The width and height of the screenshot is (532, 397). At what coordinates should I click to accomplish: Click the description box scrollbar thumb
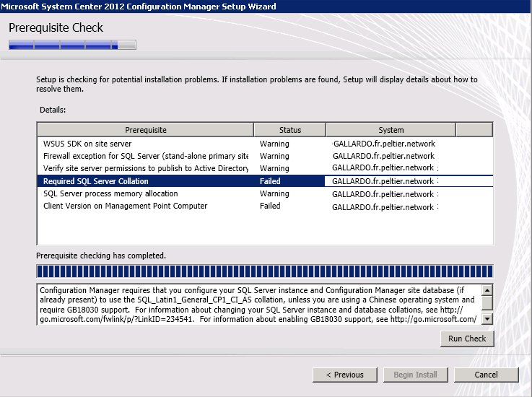tap(487, 302)
